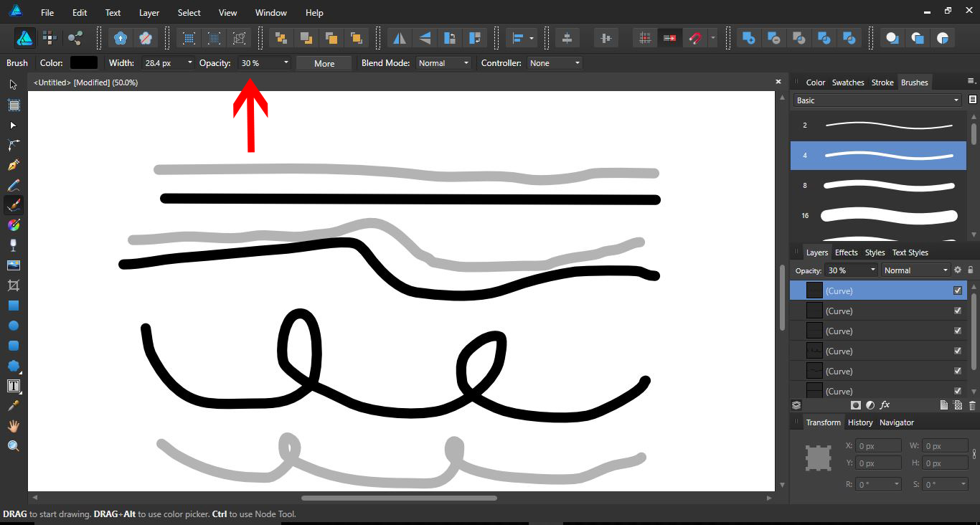Switch to the History panel
This screenshot has height=525, width=980.
[x=860, y=422]
